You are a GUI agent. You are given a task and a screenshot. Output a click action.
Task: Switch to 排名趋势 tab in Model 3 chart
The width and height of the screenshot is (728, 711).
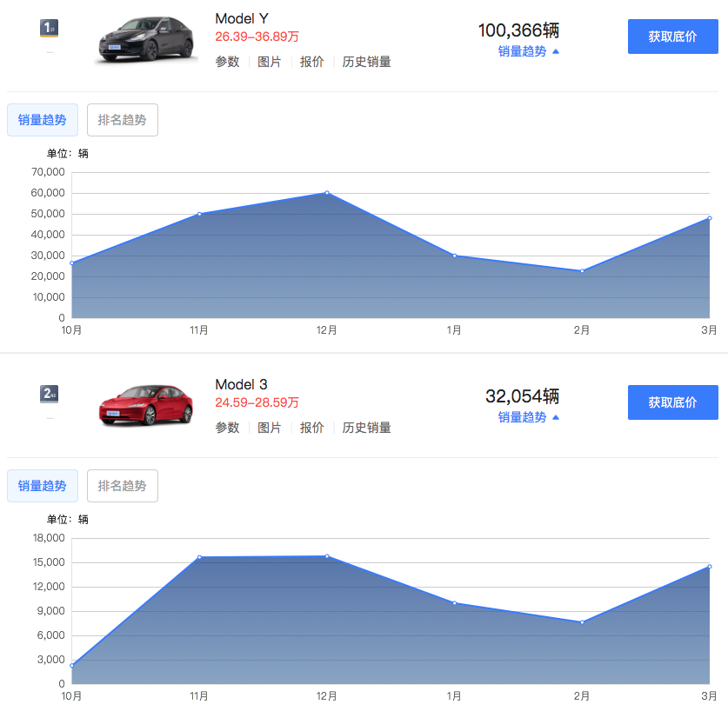point(123,486)
